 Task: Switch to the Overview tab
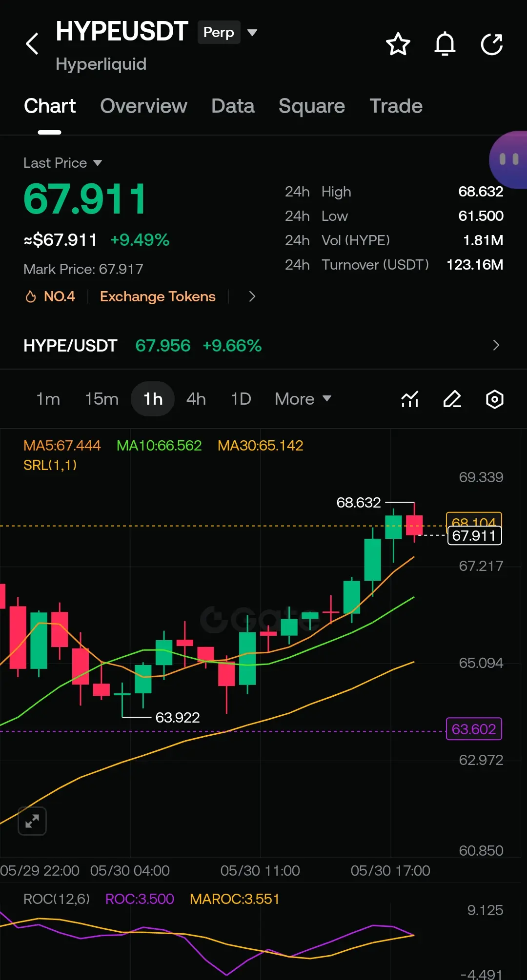coord(143,106)
